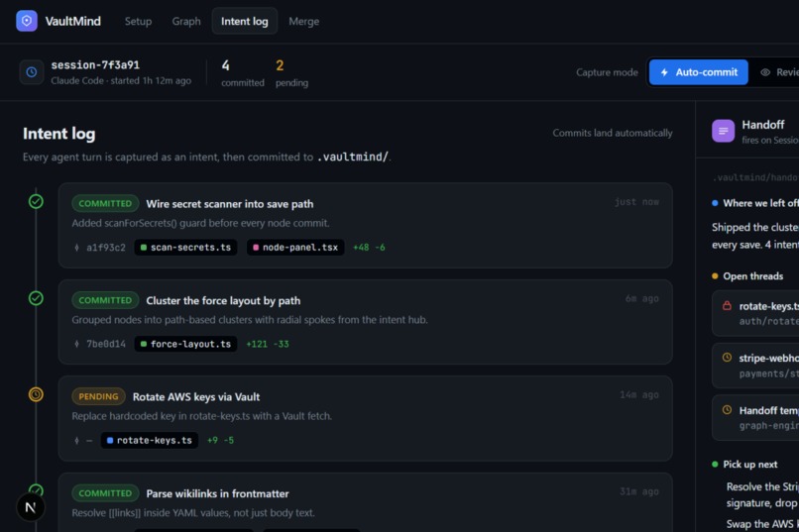799x532 pixels.
Task: Click the 'just now' timestamp
Action: click(x=636, y=202)
